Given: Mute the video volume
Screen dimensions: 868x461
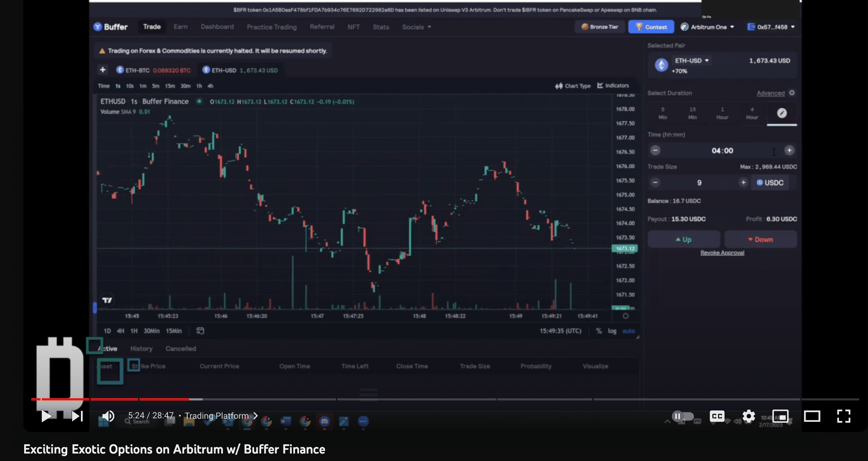Looking at the screenshot, I should point(108,416).
